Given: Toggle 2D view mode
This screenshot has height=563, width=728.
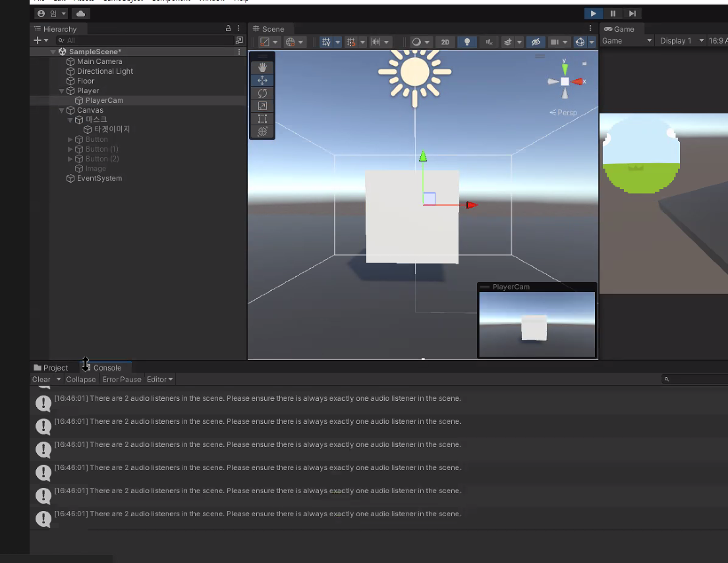Looking at the screenshot, I should (x=445, y=42).
